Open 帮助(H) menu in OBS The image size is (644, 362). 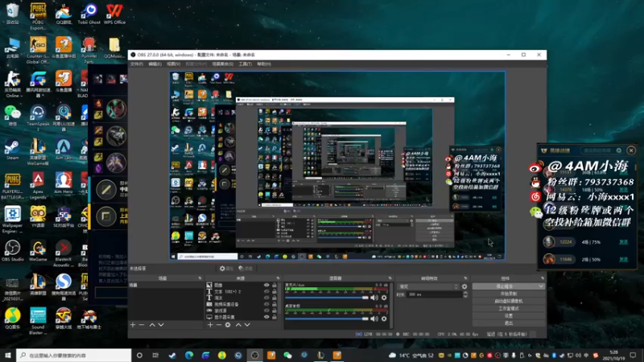(x=264, y=64)
